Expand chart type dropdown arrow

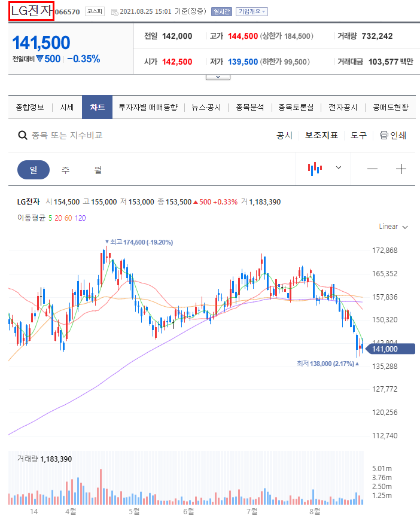point(339,167)
